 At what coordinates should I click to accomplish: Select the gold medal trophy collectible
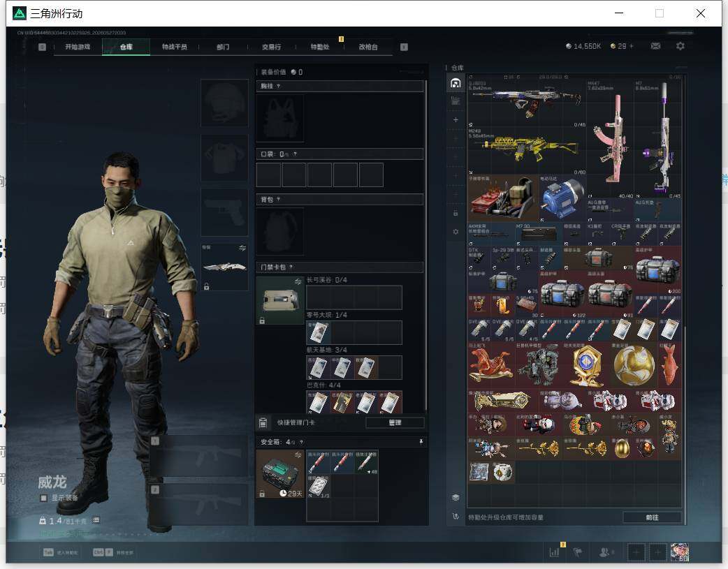point(587,365)
